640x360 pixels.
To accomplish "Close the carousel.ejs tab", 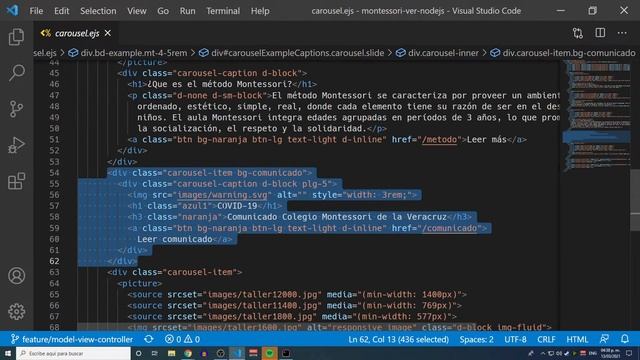I will [108, 33].
